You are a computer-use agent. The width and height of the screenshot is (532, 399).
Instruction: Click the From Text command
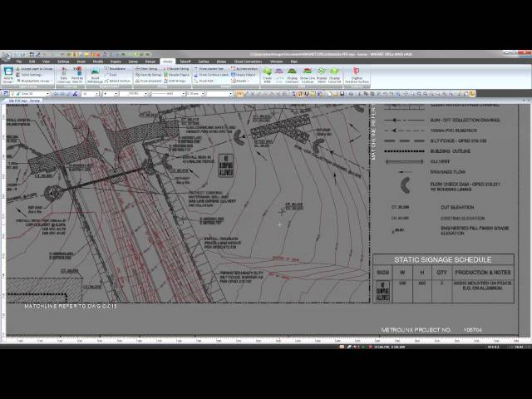click(204, 81)
